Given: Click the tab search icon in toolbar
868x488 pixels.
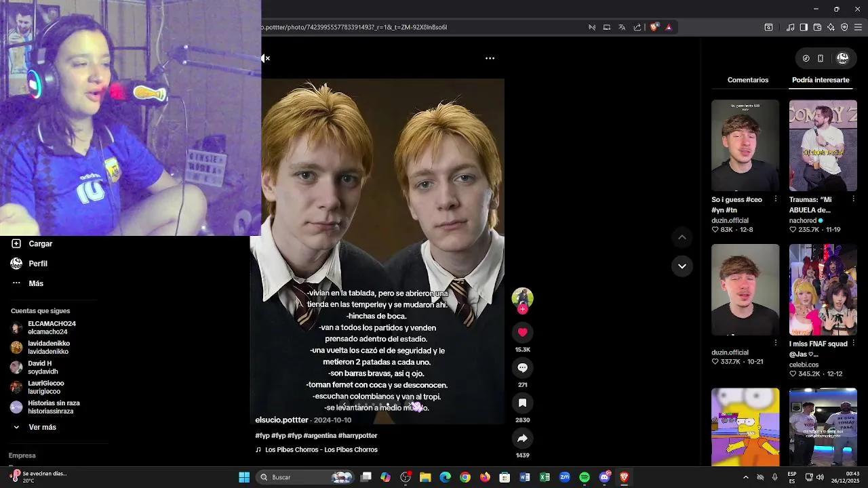Looking at the screenshot, I should click(x=768, y=27).
